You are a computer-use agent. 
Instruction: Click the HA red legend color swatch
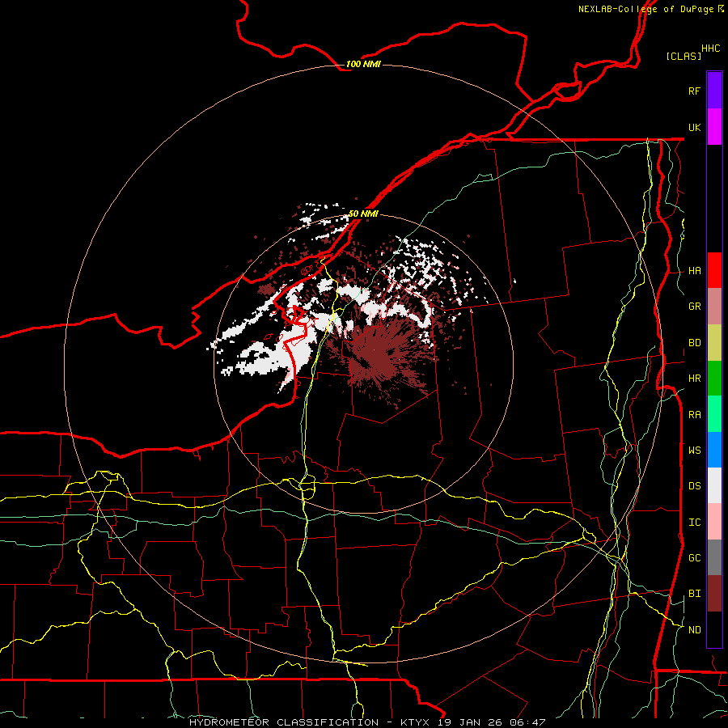pyautogui.click(x=714, y=270)
